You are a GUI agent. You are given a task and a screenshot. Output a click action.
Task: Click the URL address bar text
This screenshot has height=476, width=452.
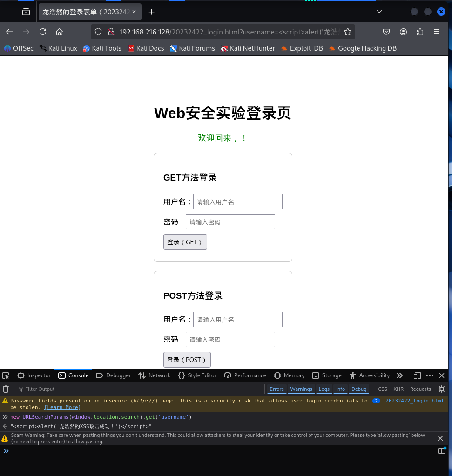tap(229, 32)
